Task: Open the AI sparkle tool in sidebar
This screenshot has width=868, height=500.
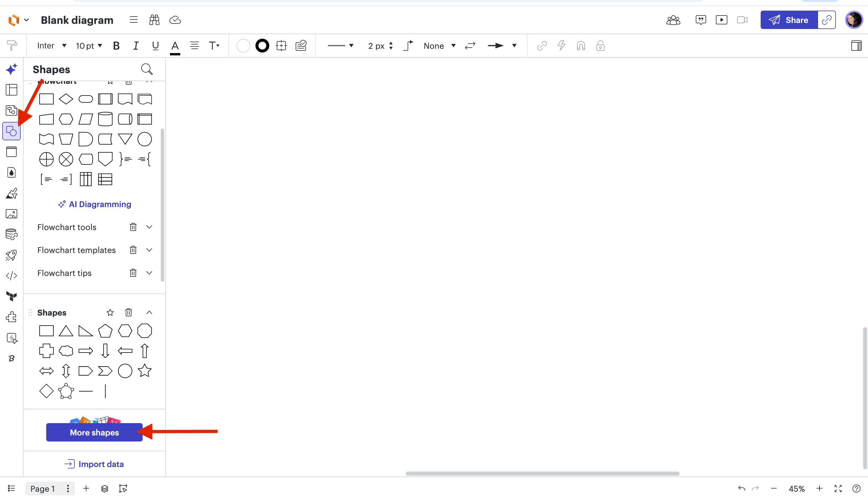Action: (11, 69)
